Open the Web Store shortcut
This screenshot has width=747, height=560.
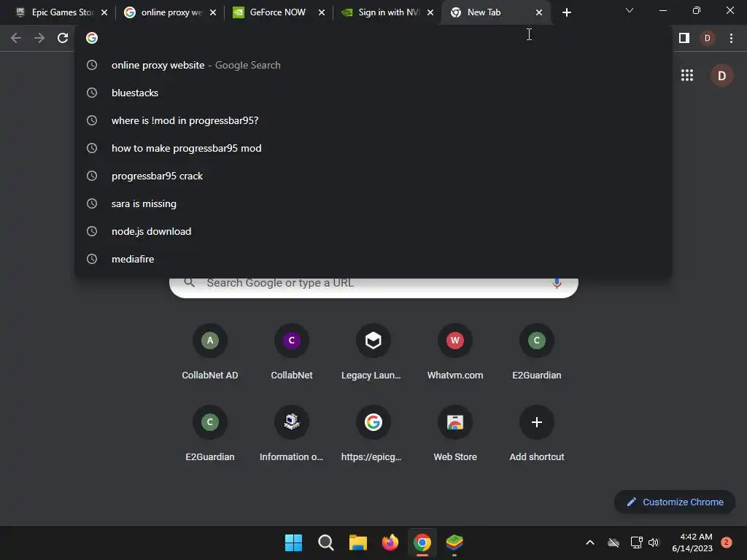tap(455, 434)
